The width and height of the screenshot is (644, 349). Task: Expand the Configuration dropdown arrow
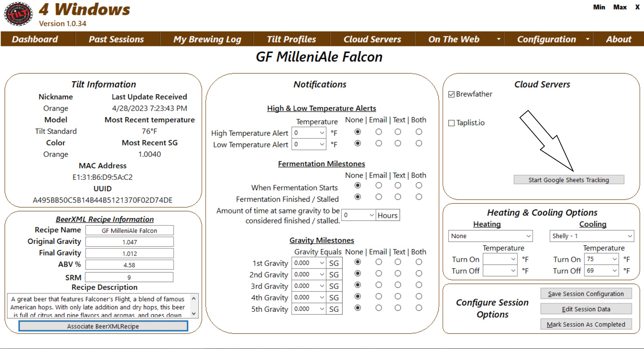click(x=587, y=39)
